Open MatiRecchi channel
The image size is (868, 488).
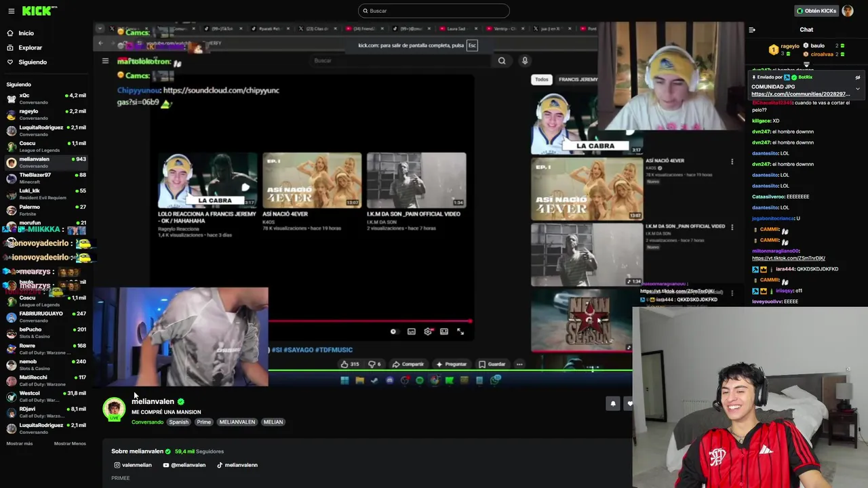coord(46,380)
